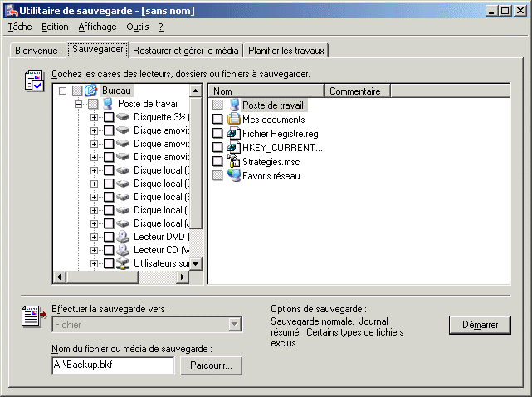
Task: Click the Mes documents folder icon
Action: (x=233, y=120)
